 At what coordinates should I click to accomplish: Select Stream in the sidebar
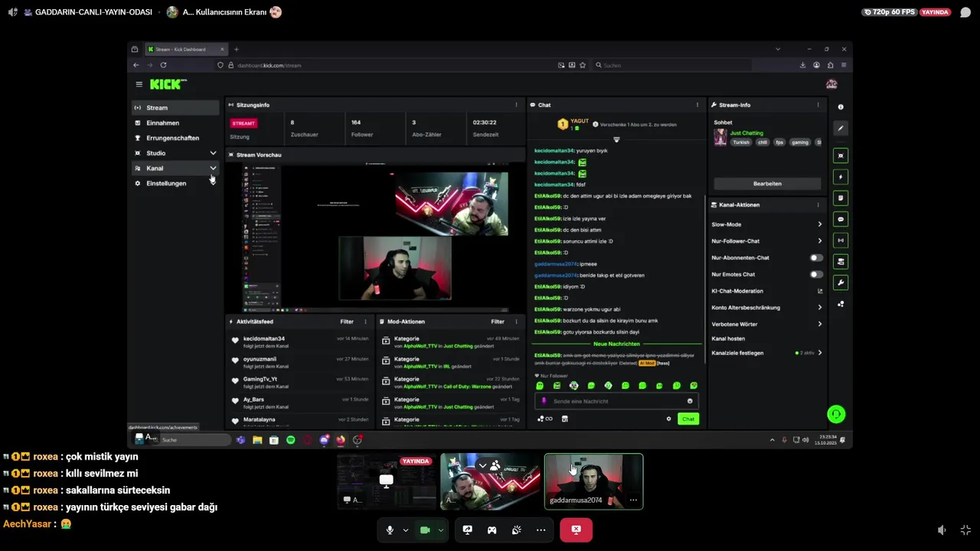click(176, 108)
